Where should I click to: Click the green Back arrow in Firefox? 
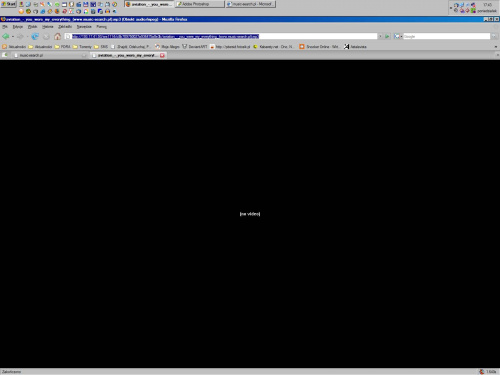(x=5, y=36)
